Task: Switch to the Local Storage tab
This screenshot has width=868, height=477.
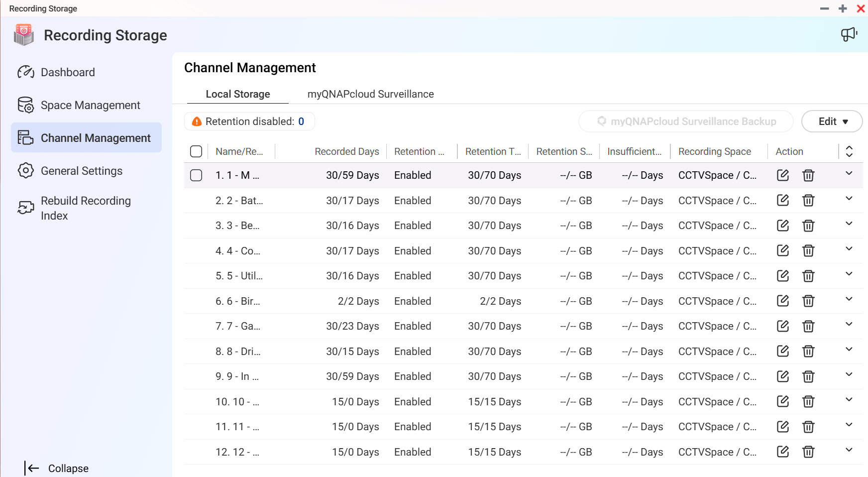Action: coord(238,94)
